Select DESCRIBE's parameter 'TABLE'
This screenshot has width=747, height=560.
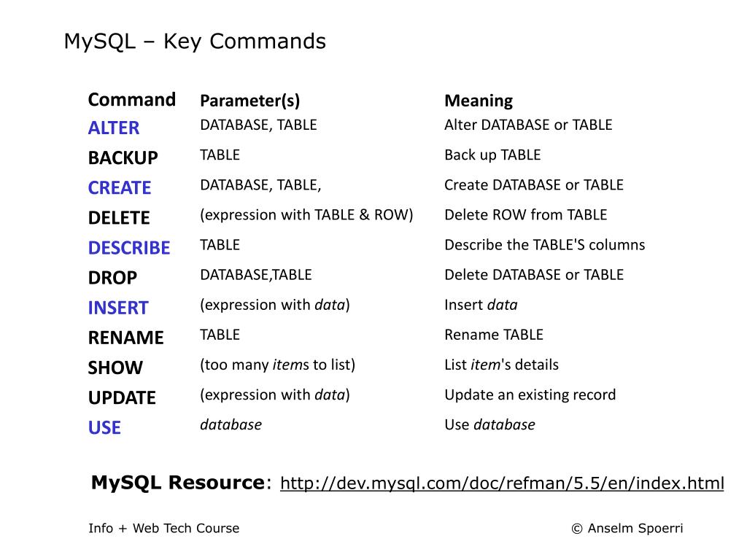coord(220,245)
